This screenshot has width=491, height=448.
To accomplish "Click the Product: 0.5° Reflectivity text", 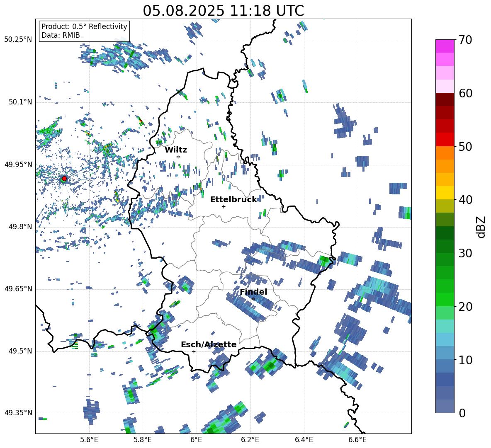I will pos(84,27).
